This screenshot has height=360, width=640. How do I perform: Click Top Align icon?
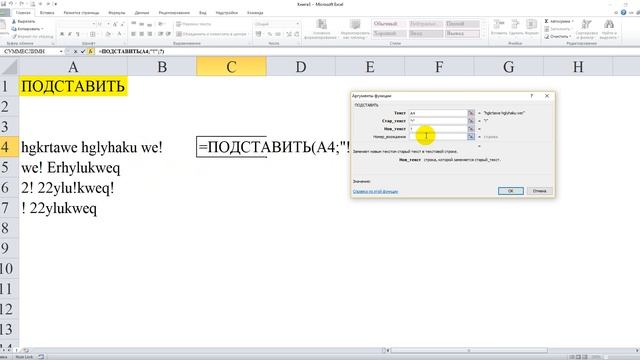point(133,24)
